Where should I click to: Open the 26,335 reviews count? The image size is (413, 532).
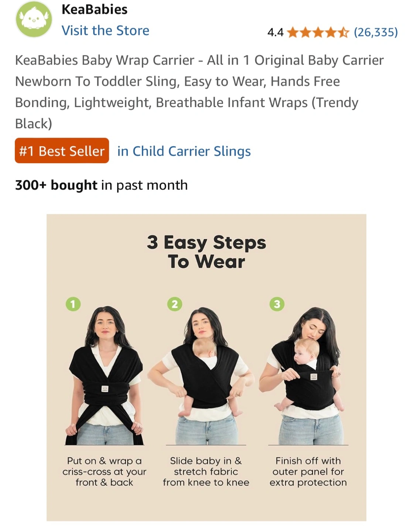(x=376, y=33)
